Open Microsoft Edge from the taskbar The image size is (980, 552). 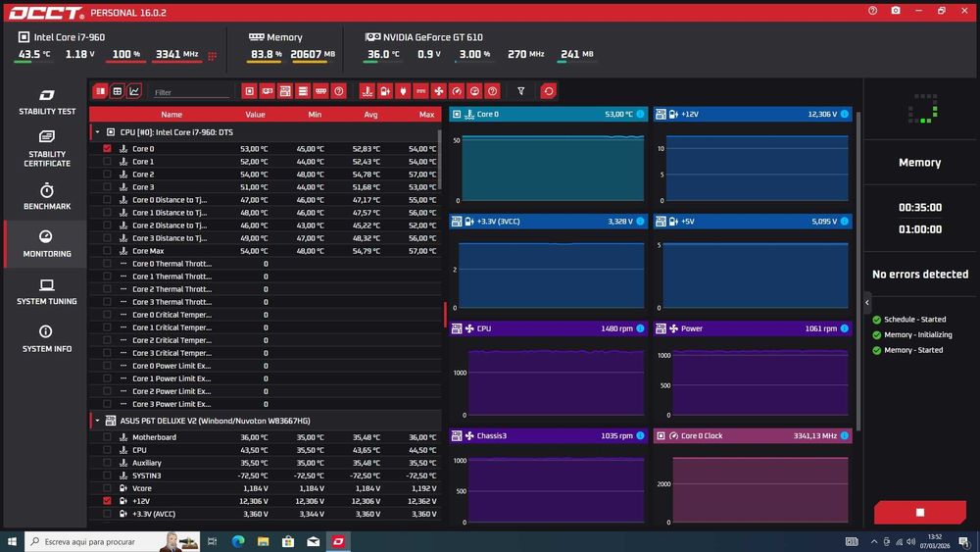coord(238,541)
